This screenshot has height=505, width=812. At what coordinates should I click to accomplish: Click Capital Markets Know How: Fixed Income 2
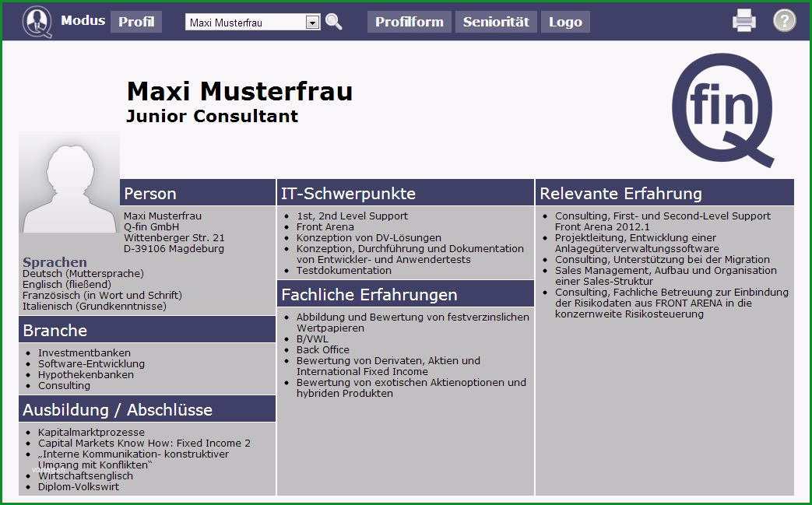click(x=144, y=443)
